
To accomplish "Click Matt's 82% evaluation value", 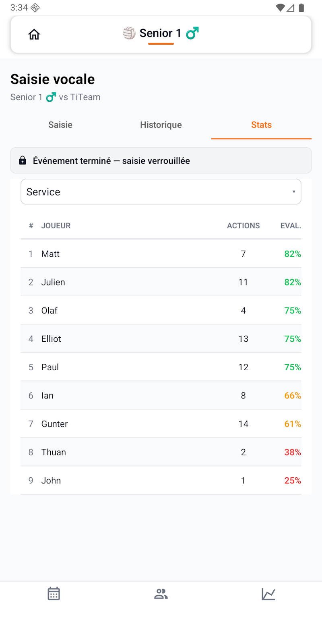I will (293, 254).
